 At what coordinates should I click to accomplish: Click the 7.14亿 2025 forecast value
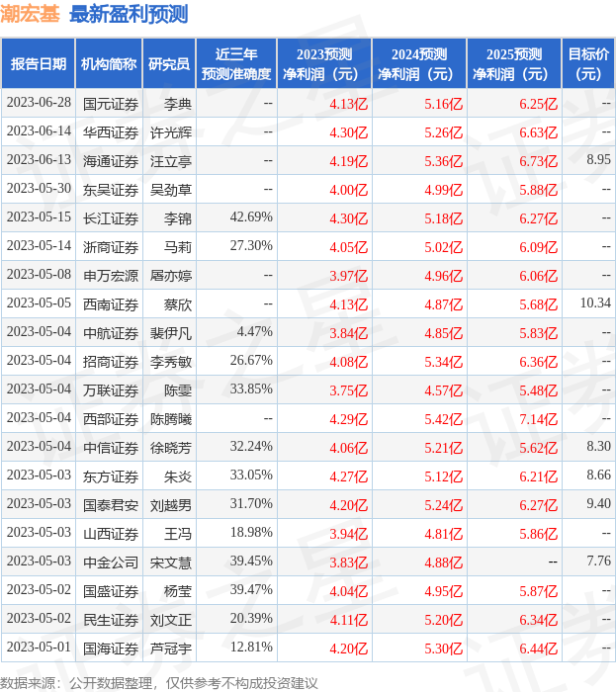(x=538, y=419)
